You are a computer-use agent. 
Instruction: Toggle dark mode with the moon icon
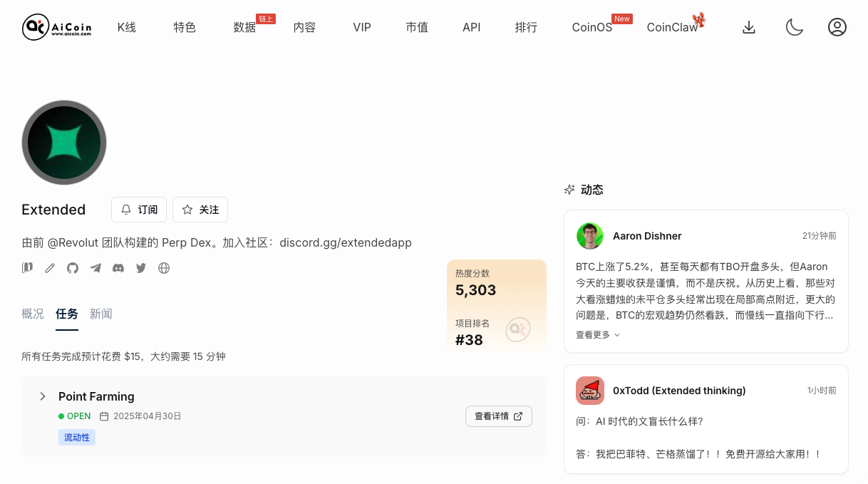pos(794,26)
